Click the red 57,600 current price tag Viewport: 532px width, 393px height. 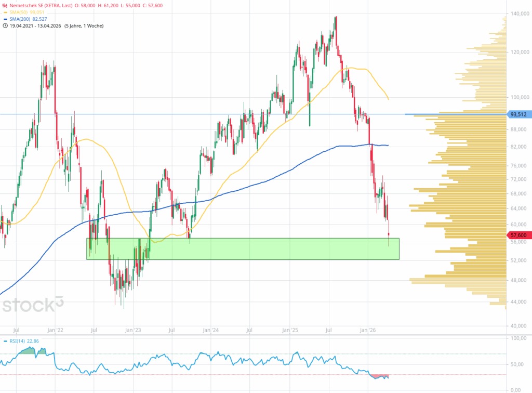(518, 235)
